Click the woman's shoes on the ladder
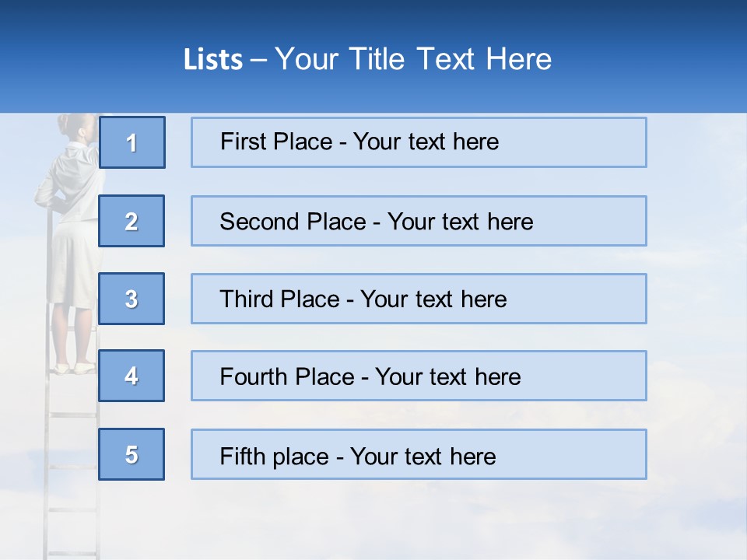This screenshot has width=747, height=560. tap(74, 367)
